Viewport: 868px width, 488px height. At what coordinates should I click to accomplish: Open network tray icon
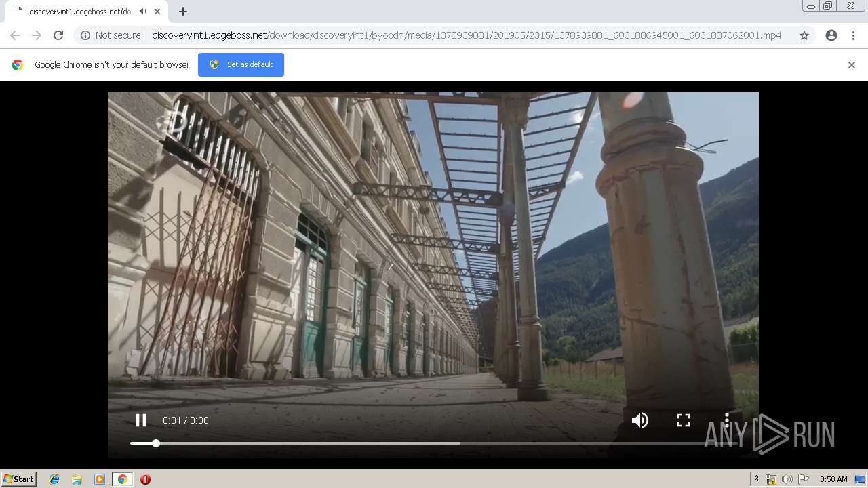tap(771, 479)
